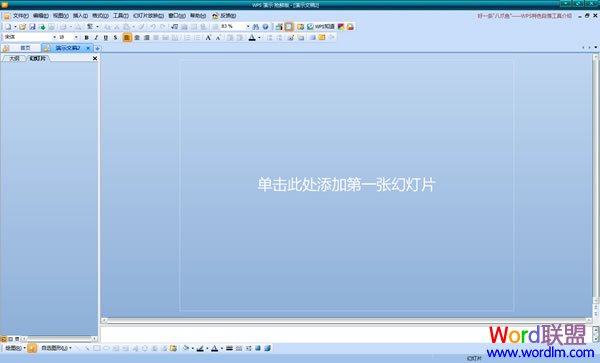
Task: Click the horizontal scrollbar under slide area
Action: [346, 320]
